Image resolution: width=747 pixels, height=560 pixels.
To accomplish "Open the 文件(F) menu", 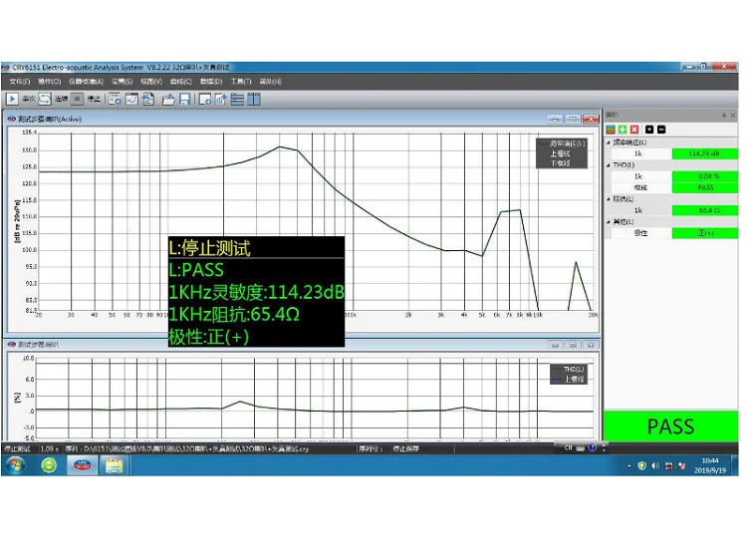I will pos(20,81).
